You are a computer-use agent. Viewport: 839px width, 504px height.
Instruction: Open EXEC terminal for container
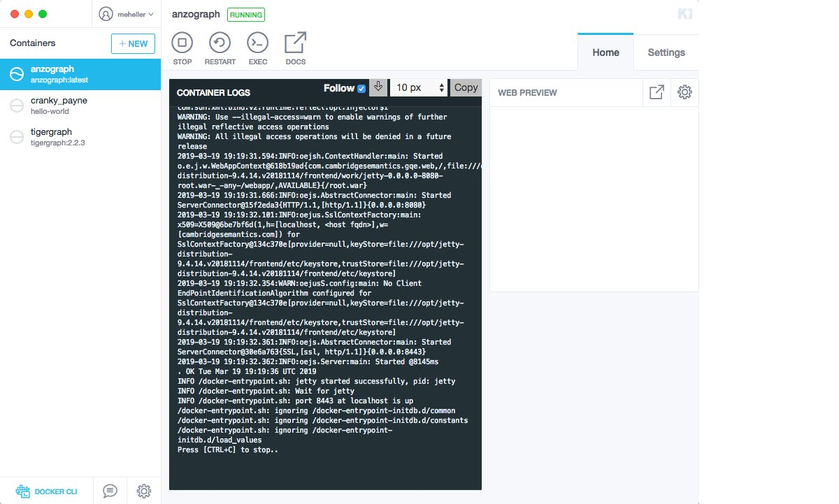258,48
